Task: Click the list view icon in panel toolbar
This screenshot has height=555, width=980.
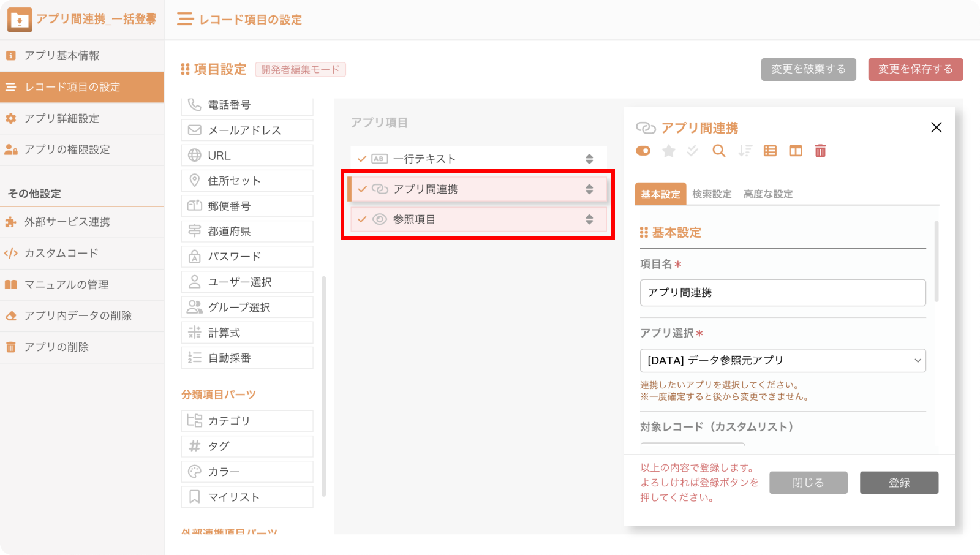Action: [x=770, y=151]
